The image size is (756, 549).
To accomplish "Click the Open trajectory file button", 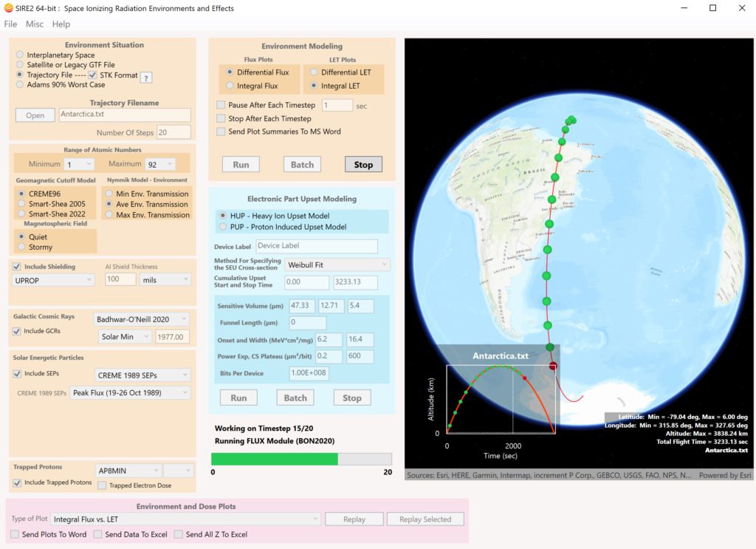I will [35, 115].
